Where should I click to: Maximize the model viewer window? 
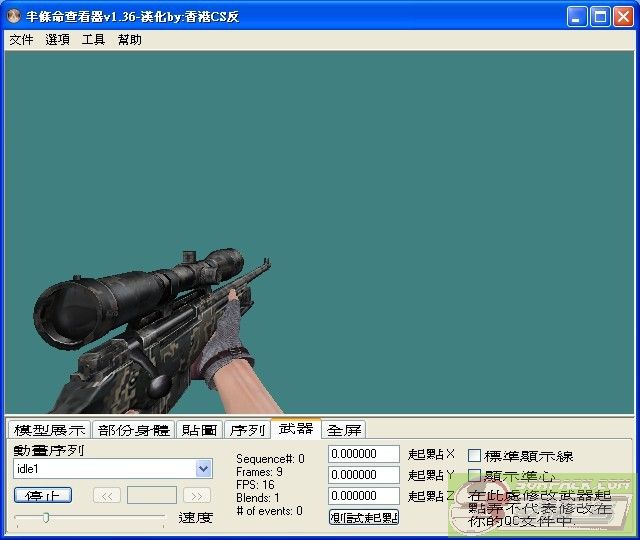point(600,16)
